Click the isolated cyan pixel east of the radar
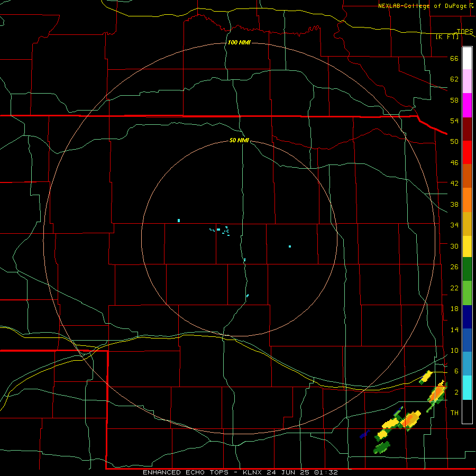Viewport: 476px width, 476px height. pos(290,246)
